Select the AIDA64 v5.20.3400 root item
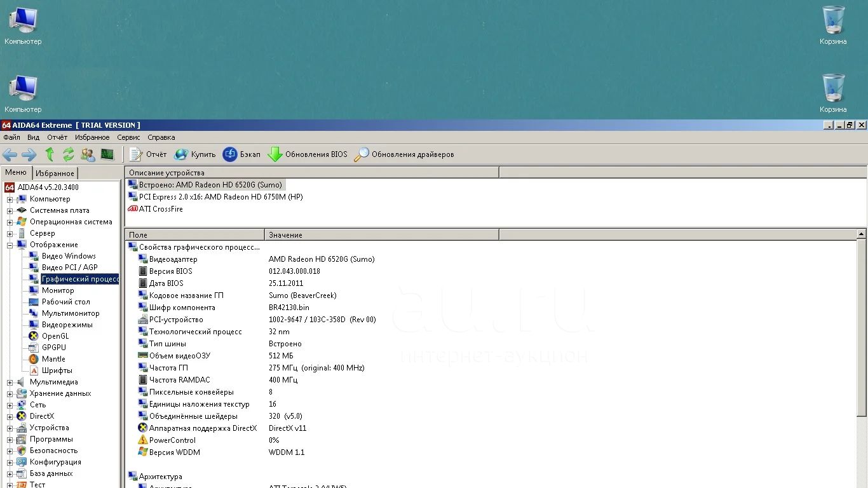The width and height of the screenshot is (868, 488). 42,187
